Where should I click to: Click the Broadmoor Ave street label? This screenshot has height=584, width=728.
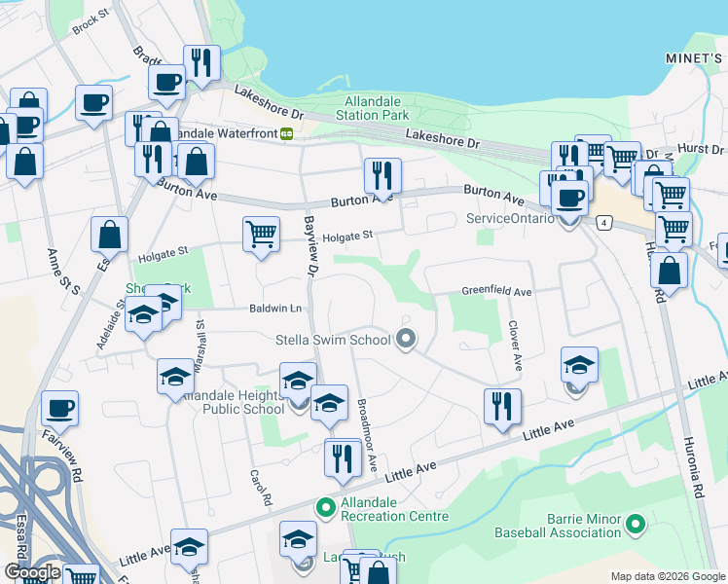367,435
